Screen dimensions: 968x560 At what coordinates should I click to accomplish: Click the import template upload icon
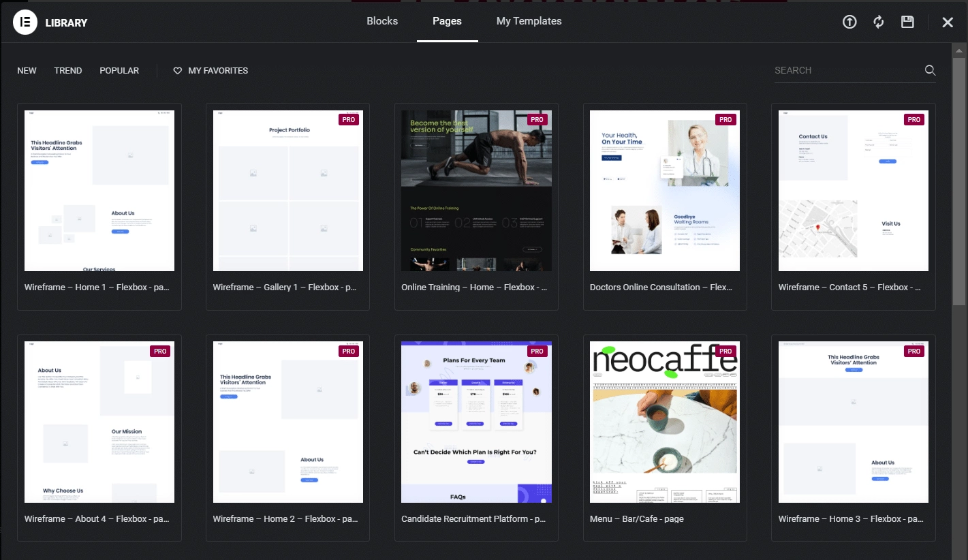pos(849,22)
